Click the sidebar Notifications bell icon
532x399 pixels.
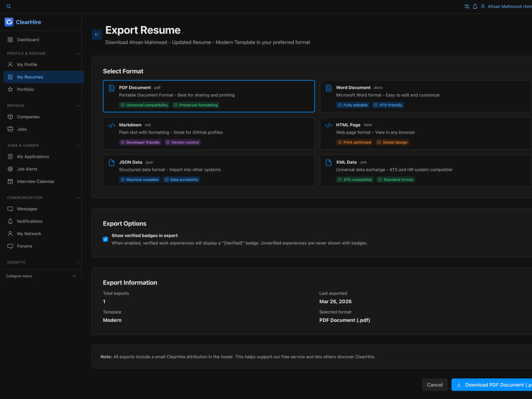(x=10, y=221)
